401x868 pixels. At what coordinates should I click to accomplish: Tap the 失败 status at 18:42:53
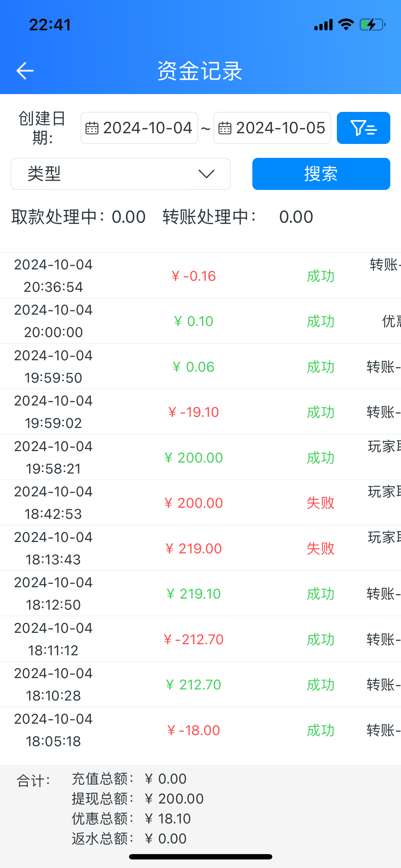coord(320,503)
